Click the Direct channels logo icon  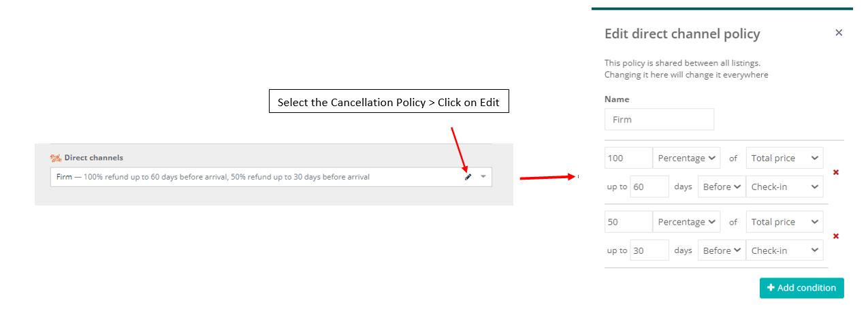[x=57, y=158]
